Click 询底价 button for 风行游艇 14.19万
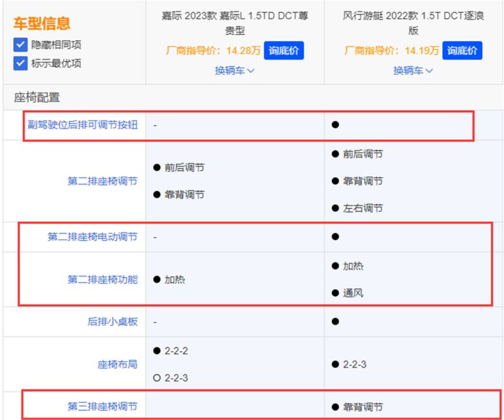Viewport: 504px width, 420px height. (462, 50)
